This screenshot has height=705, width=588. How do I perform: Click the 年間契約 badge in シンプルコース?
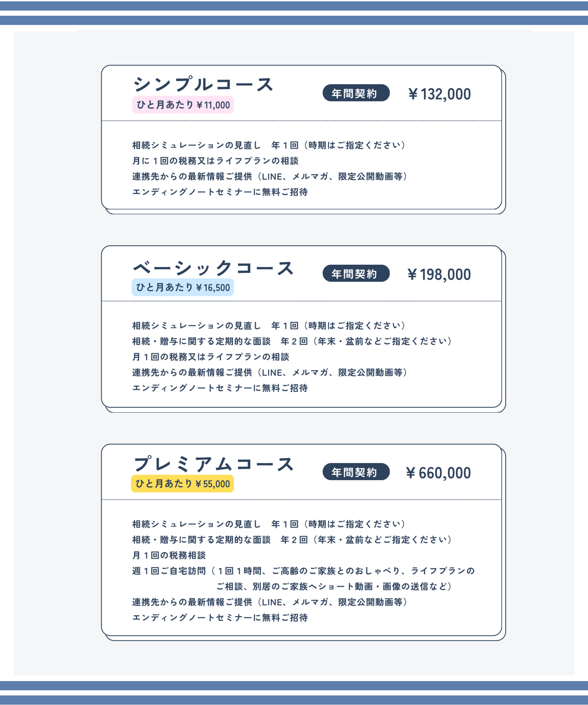click(356, 93)
